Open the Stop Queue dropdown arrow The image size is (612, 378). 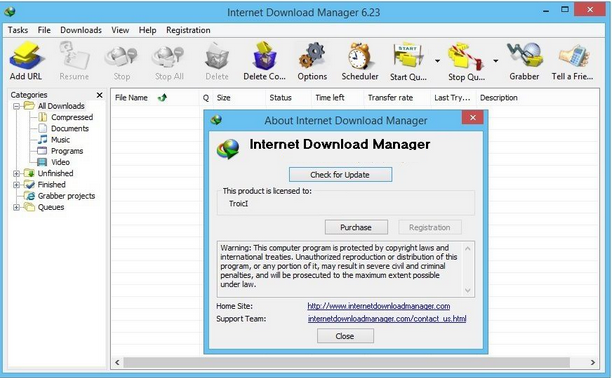495,61
